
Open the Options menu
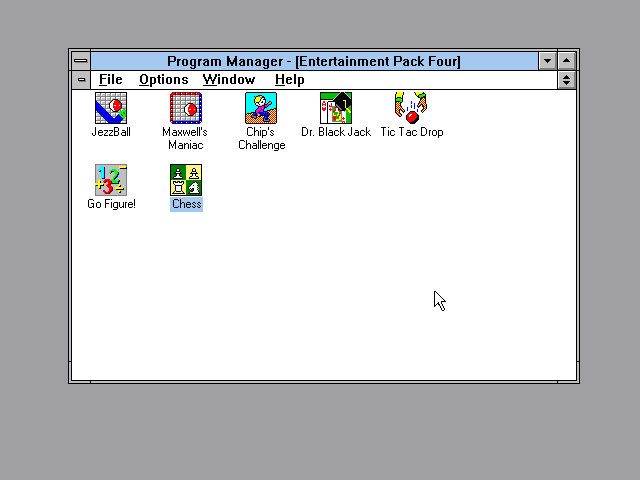click(x=164, y=80)
